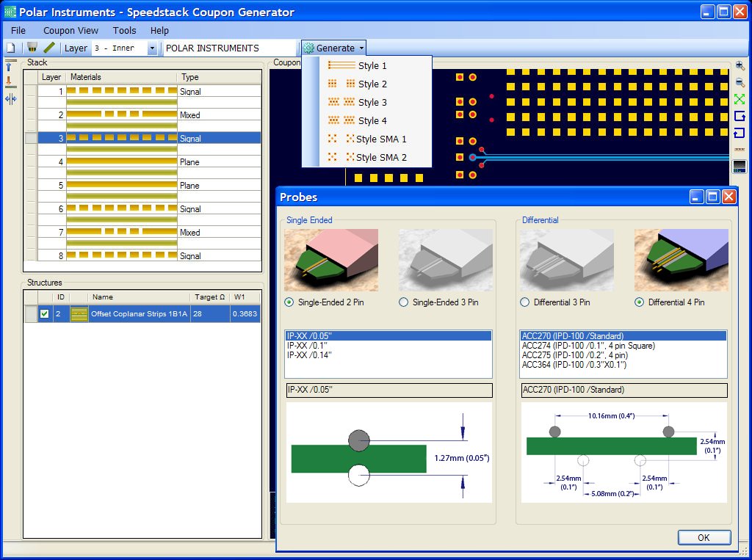Click the dark display panel icon in coupon toolbar
The image size is (752, 560).
point(740,167)
